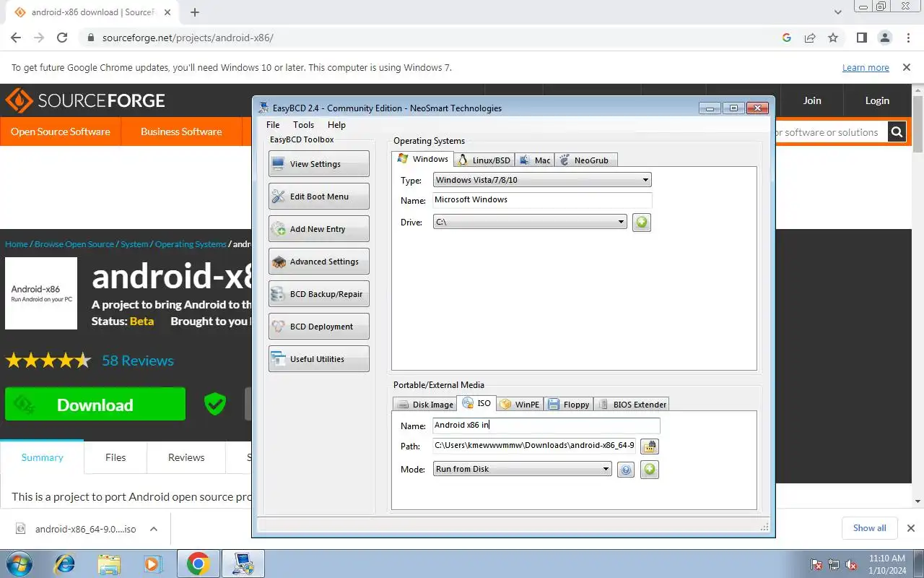Open Internet Explorer from taskbar
This screenshot has width=924, height=578.
click(x=65, y=564)
